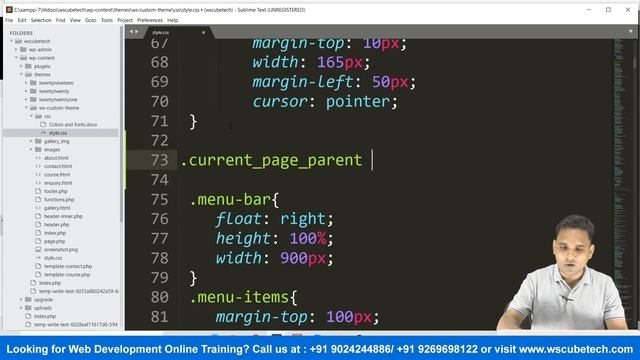Open the Selection menu
This screenshot has width=640, height=360.
pyautogui.click(x=41, y=20)
